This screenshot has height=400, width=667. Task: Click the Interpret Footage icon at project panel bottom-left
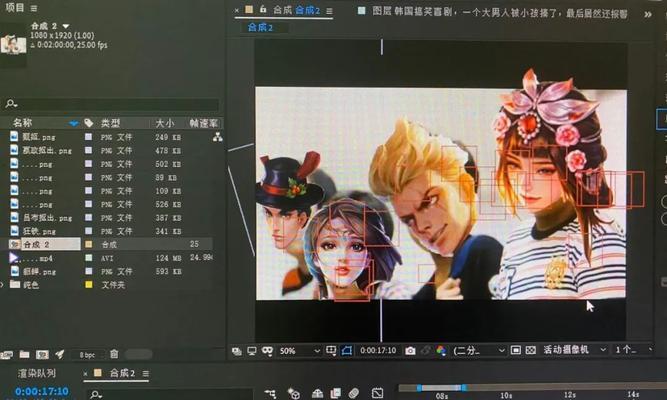tap(6, 354)
